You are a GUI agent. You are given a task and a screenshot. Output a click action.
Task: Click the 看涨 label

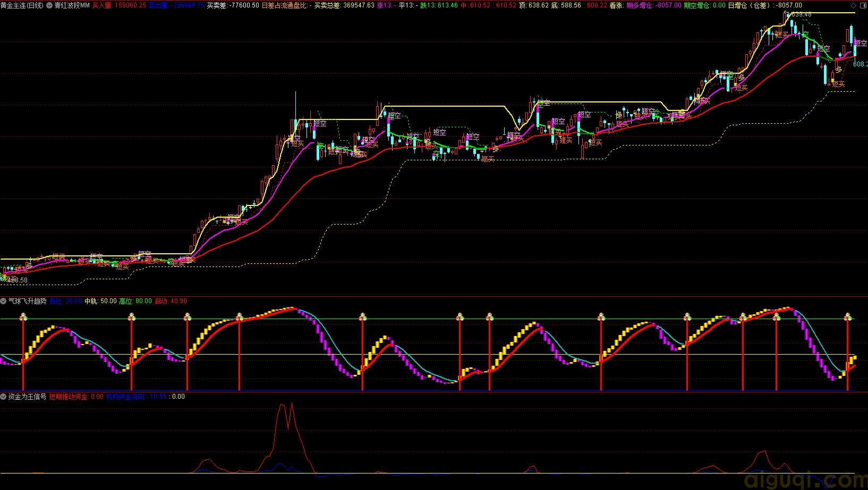point(616,5)
